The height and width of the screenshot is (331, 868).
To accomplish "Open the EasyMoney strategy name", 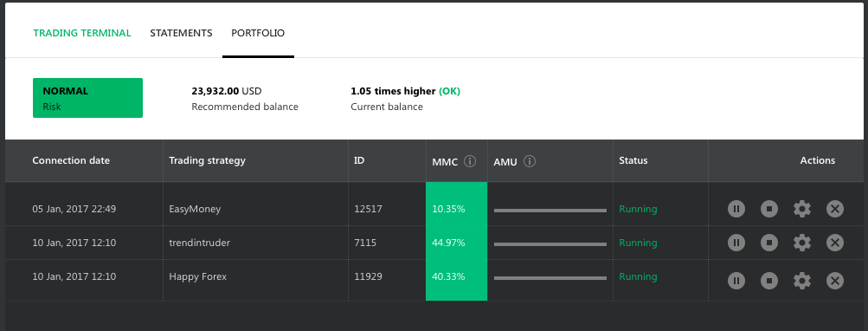I will click(x=195, y=210).
